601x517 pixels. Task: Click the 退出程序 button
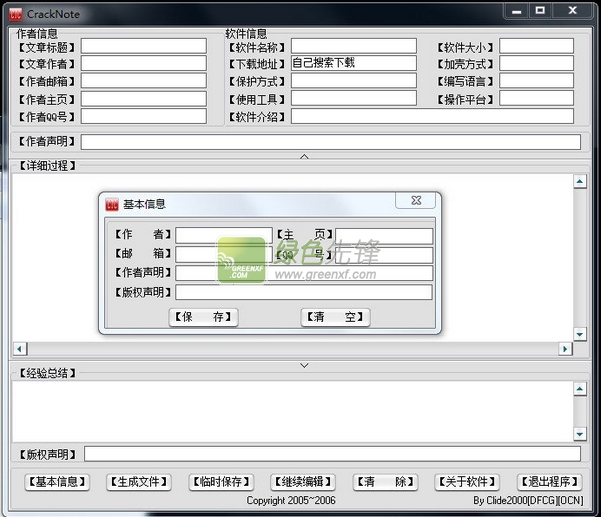(550, 482)
